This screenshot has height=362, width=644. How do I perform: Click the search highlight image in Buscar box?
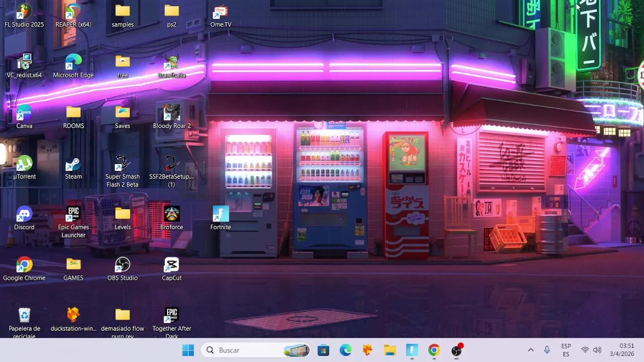(296, 350)
